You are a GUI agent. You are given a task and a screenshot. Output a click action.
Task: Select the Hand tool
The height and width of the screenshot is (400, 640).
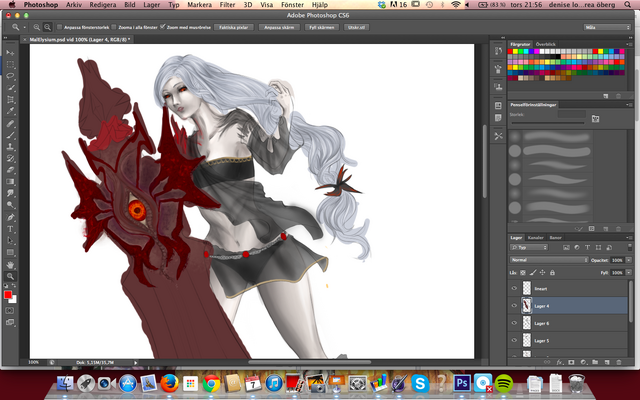[x=10, y=265]
